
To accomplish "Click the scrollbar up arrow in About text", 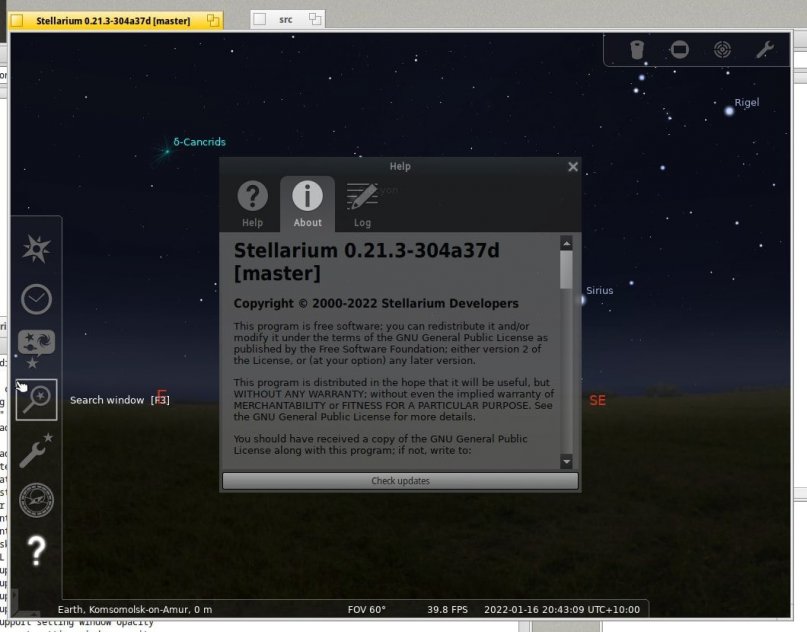I will [567, 243].
